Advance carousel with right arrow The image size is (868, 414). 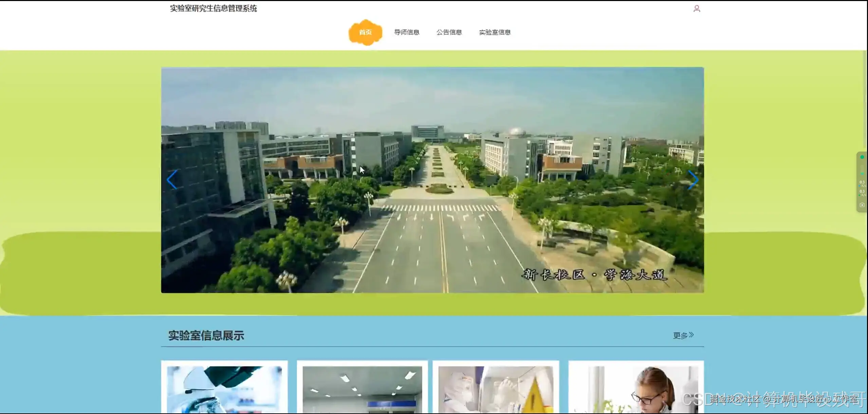tap(692, 180)
